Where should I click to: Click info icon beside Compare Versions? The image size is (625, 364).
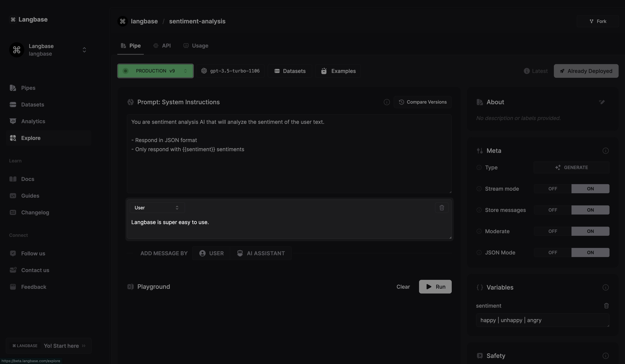point(386,102)
